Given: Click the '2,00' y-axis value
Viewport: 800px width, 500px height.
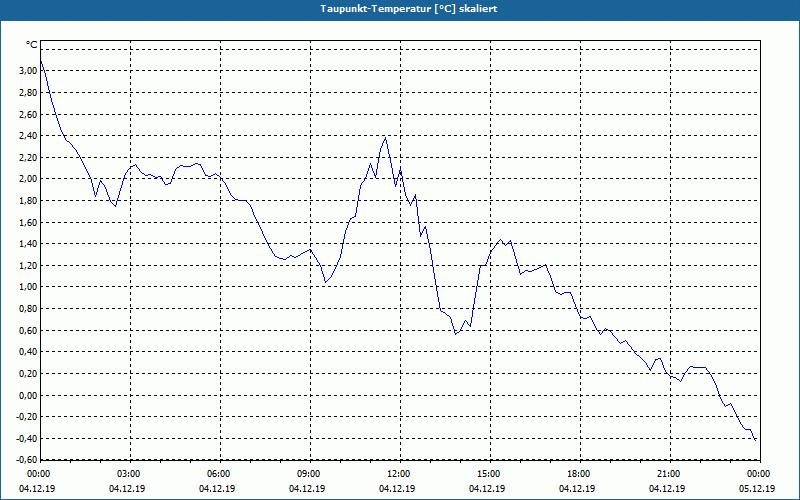Looking at the screenshot, I should click(x=28, y=179).
